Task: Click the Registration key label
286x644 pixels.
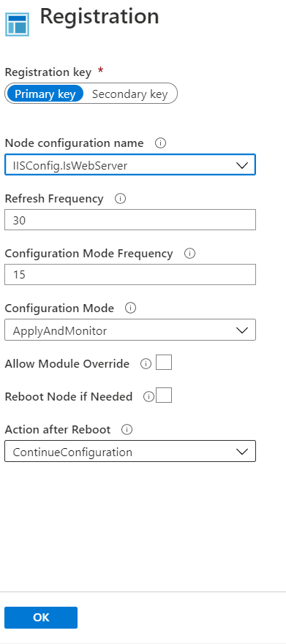Action: (x=48, y=72)
